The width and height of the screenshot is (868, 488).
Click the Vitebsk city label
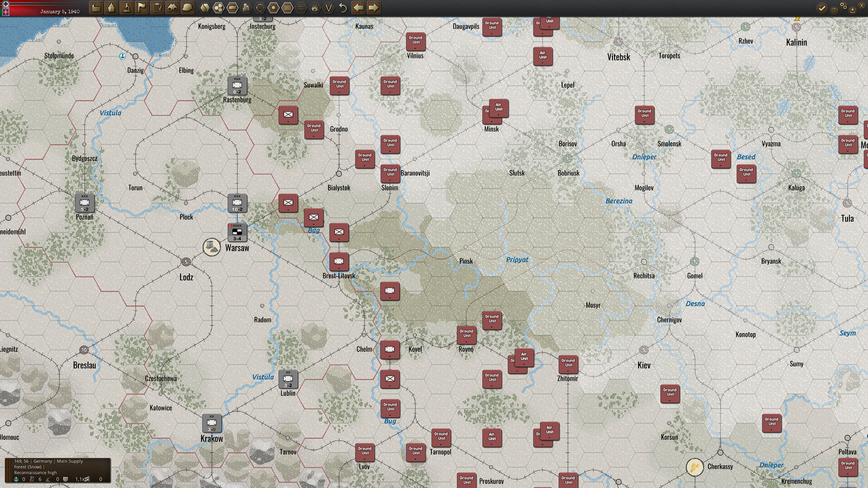(618, 57)
